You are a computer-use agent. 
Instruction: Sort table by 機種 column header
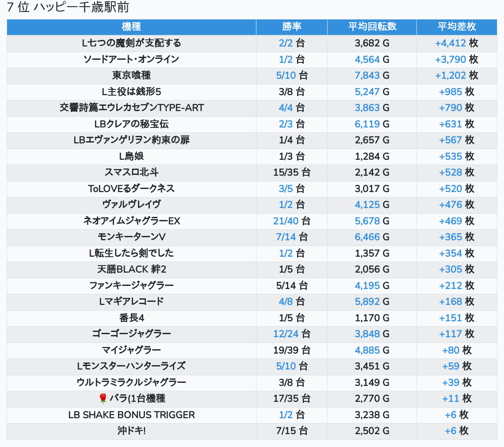pos(131,27)
